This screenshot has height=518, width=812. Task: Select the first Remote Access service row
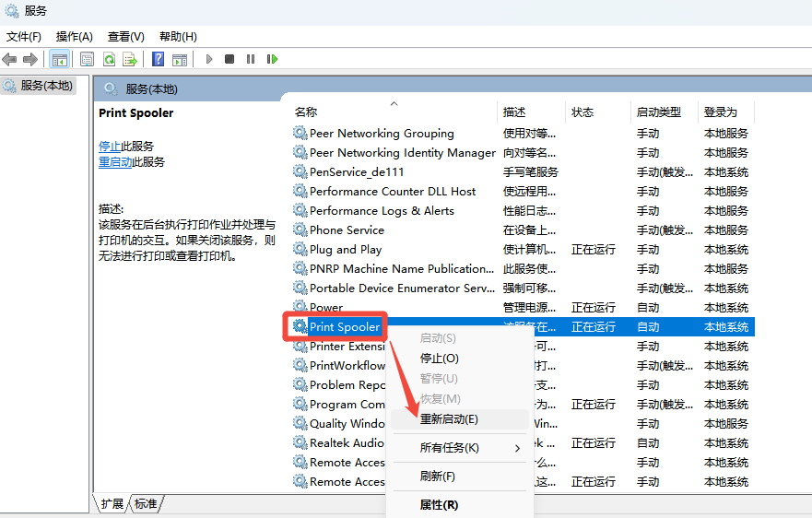tap(523, 462)
